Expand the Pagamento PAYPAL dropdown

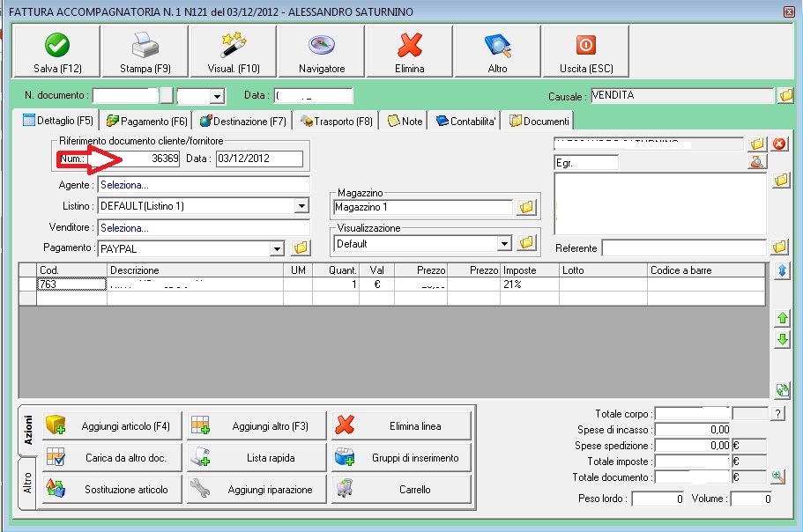tap(278, 248)
